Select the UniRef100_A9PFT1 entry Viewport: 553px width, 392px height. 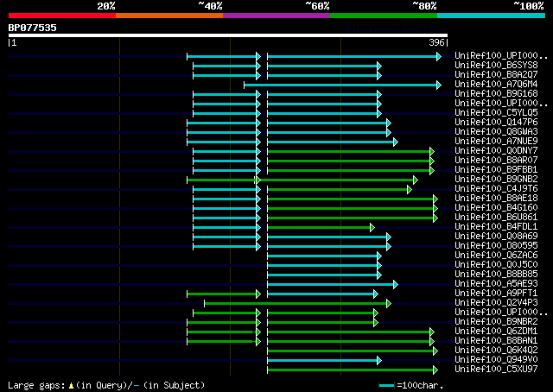(x=496, y=294)
